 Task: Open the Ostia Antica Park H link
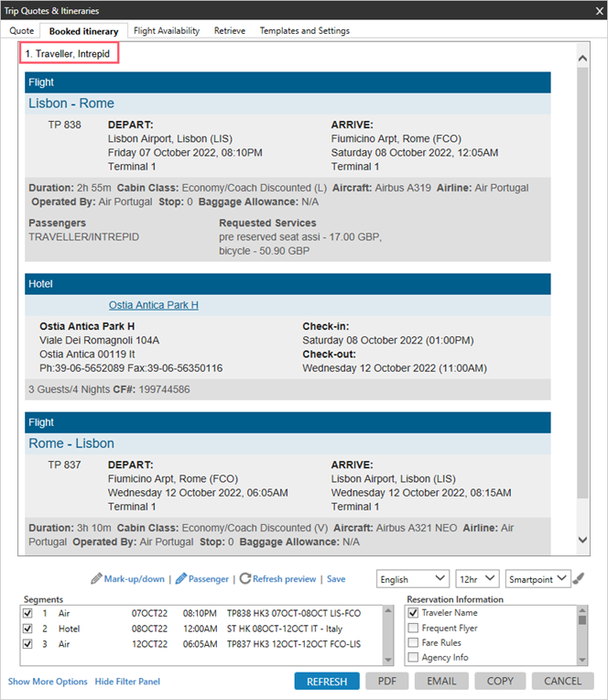coord(153,305)
